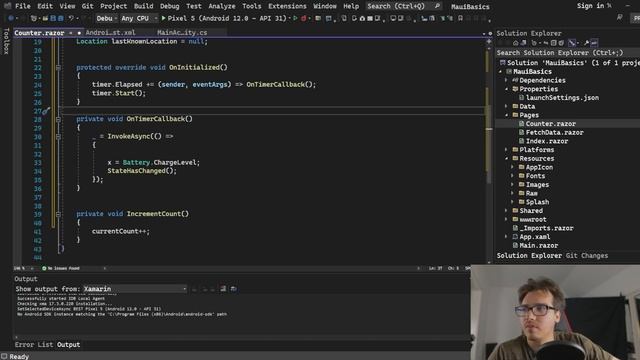The height and width of the screenshot is (360, 640).
Task: Select the Fonts folder
Action: point(535,176)
